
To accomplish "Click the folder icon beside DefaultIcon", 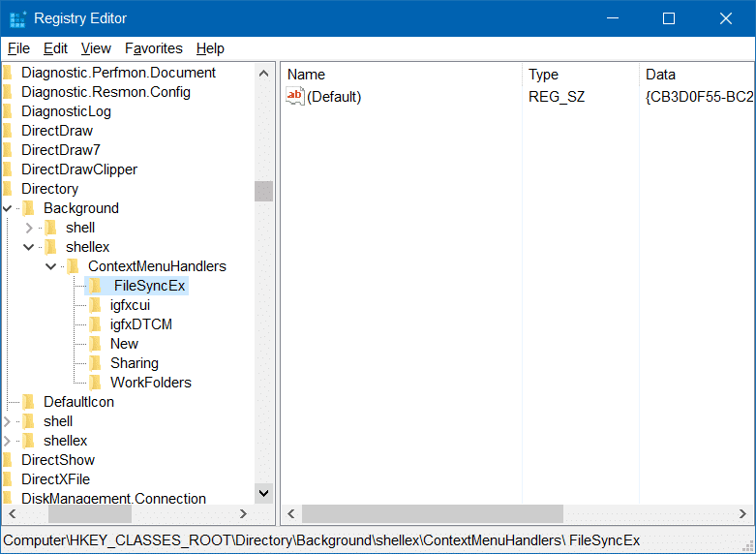I will coord(29,402).
